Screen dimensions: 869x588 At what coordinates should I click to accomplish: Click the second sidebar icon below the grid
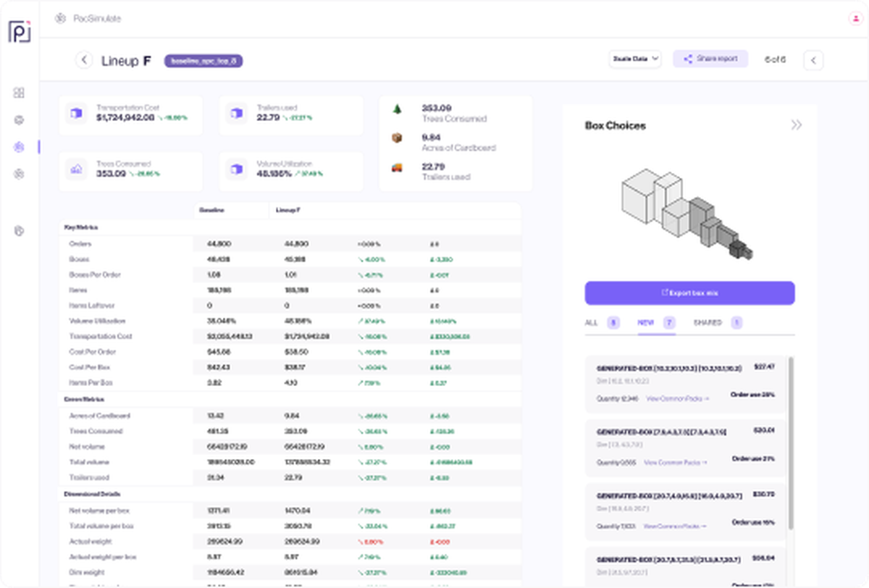[x=20, y=119]
